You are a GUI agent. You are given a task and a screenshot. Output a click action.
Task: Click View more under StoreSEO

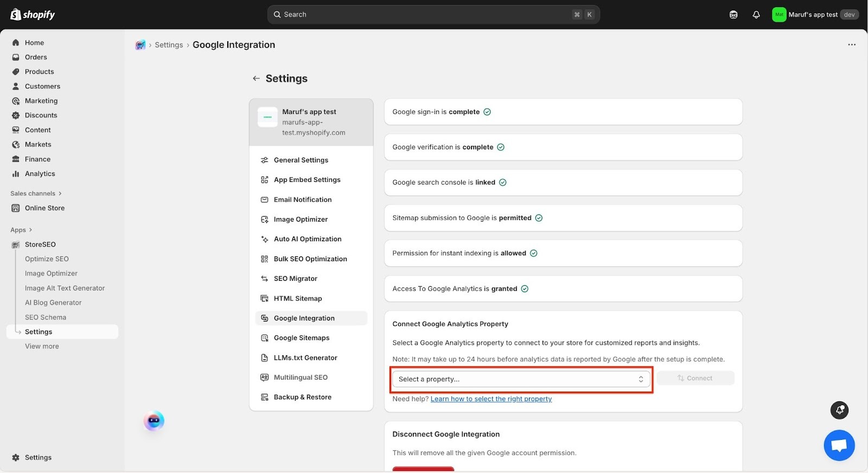(42, 346)
